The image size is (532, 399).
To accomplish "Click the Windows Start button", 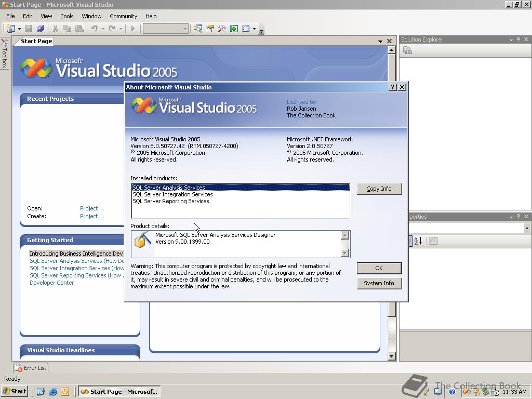I will pos(14,391).
